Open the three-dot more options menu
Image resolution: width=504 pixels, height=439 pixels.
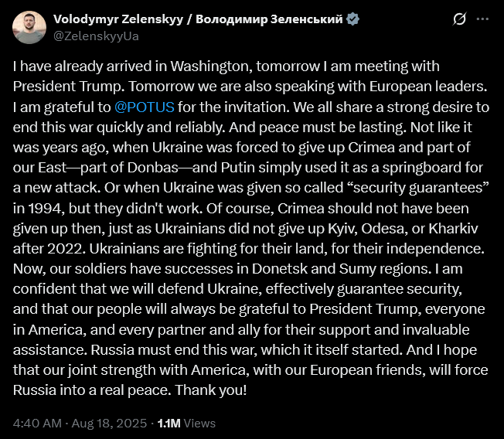click(x=482, y=19)
